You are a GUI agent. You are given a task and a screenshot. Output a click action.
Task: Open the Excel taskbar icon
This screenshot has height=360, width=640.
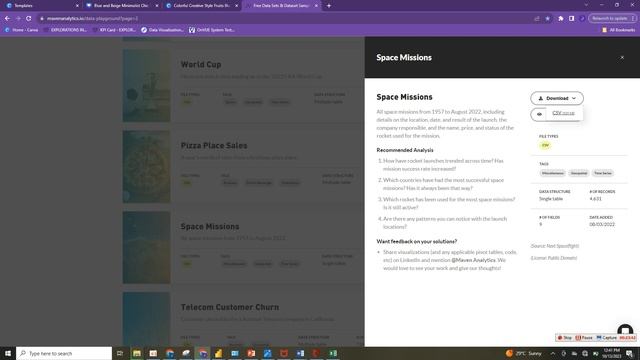[x=333, y=353]
